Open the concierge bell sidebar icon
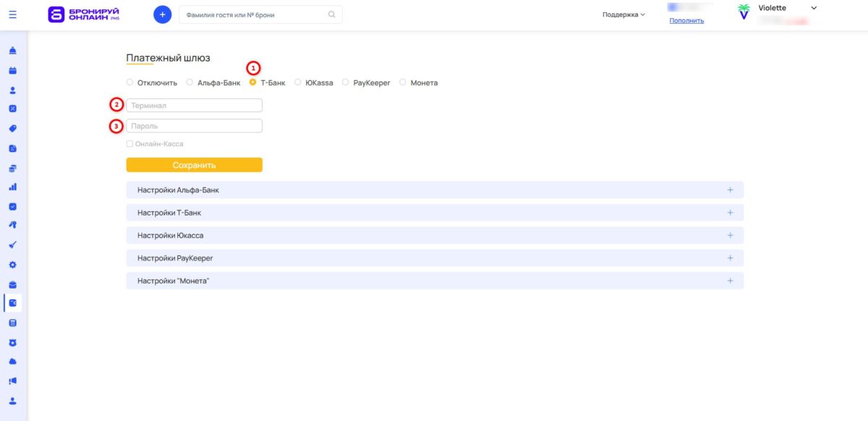Image resolution: width=868 pixels, height=421 pixels. point(12,51)
